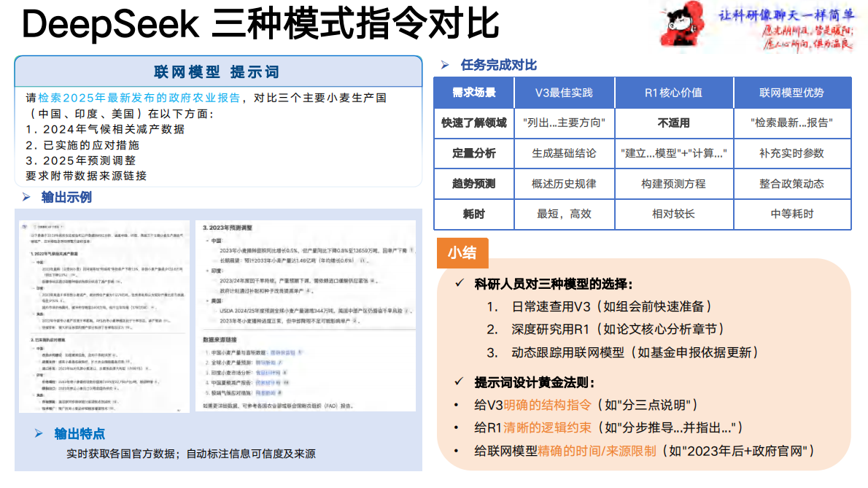Viewport: 868px width, 488px height.
Task: Click the DeepSeek whale avatar in the chat screenshot
Action: [24, 226]
